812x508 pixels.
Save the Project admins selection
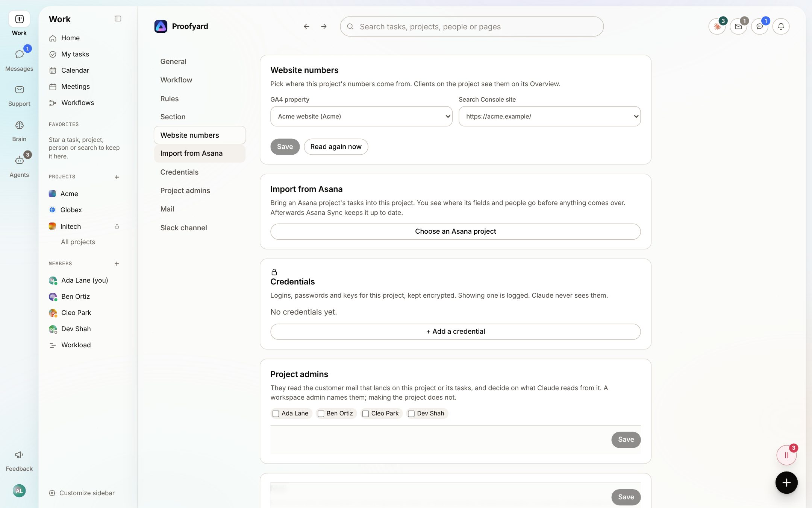(626, 440)
